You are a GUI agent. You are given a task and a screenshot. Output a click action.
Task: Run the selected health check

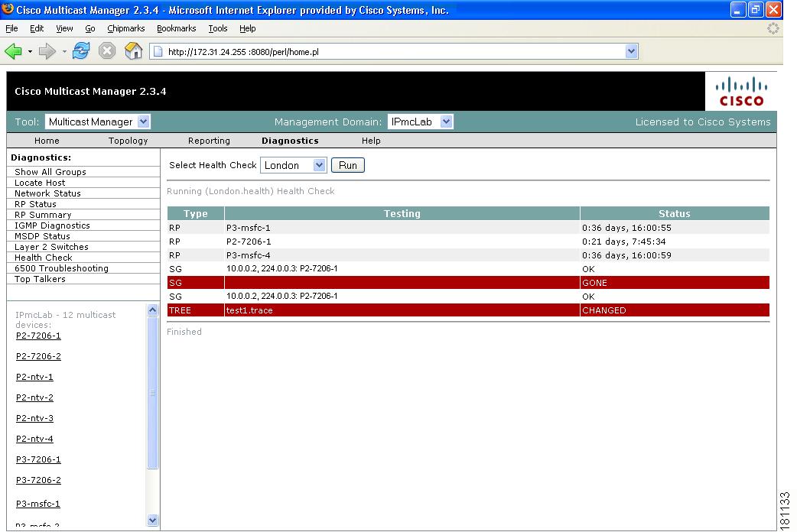pyautogui.click(x=348, y=165)
